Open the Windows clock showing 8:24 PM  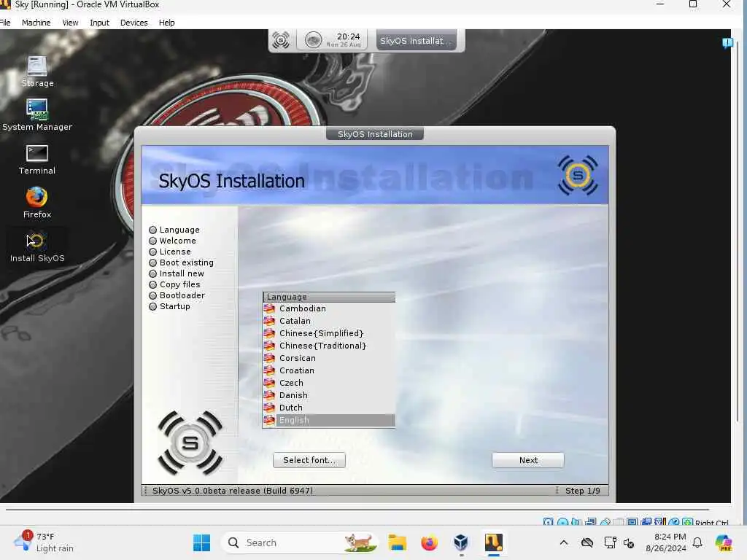(x=666, y=542)
